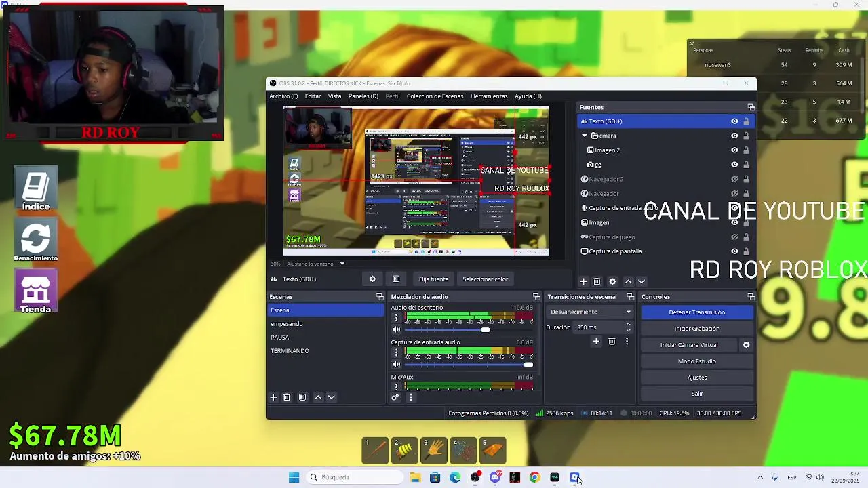
Task: Open Captura de entrada audio options dots
Action: [x=397, y=352]
